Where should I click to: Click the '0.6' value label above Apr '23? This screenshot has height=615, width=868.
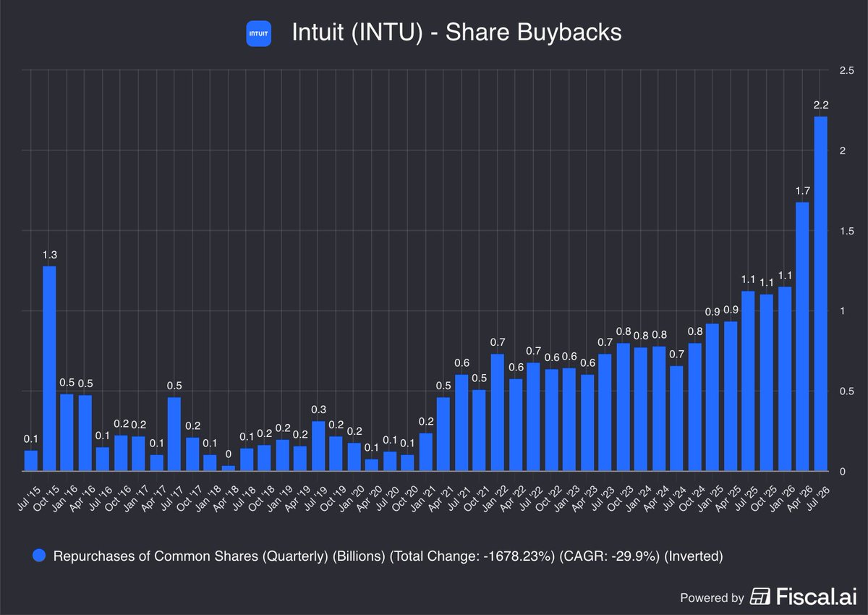click(x=587, y=362)
